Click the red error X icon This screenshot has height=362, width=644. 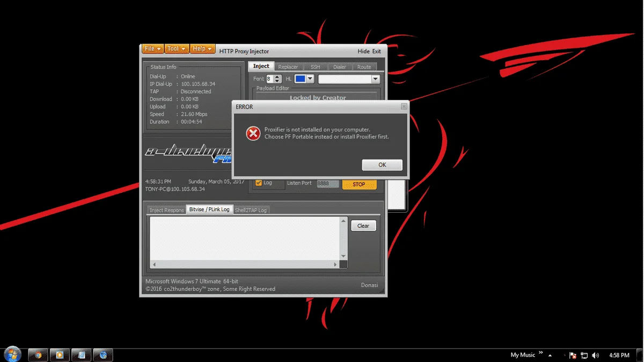point(253,133)
